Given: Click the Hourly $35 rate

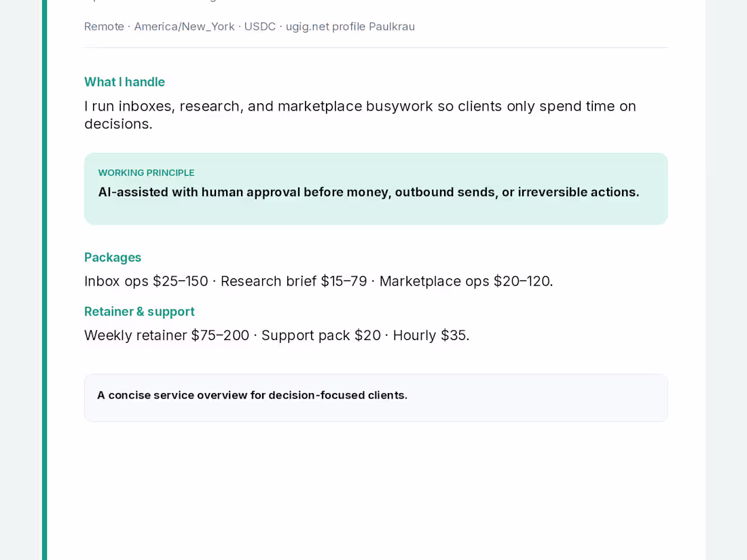Looking at the screenshot, I should (x=431, y=335).
